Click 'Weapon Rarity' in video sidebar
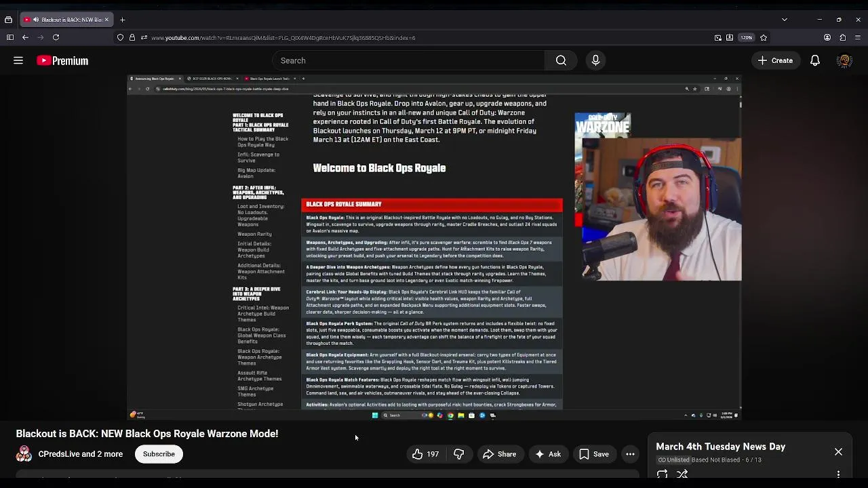This screenshot has width=868, height=488. click(x=254, y=234)
